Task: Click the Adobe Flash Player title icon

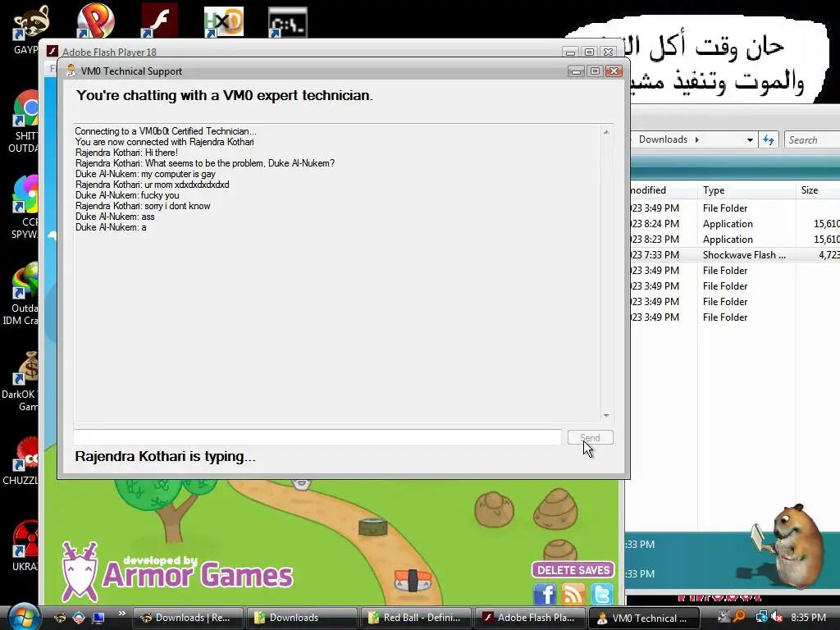Action: pyautogui.click(x=52, y=52)
